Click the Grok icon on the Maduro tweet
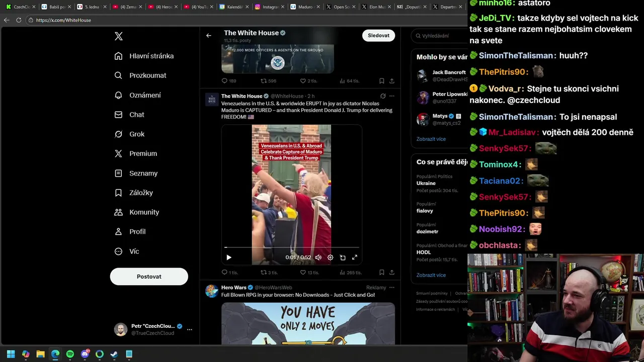 click(383, 96)
